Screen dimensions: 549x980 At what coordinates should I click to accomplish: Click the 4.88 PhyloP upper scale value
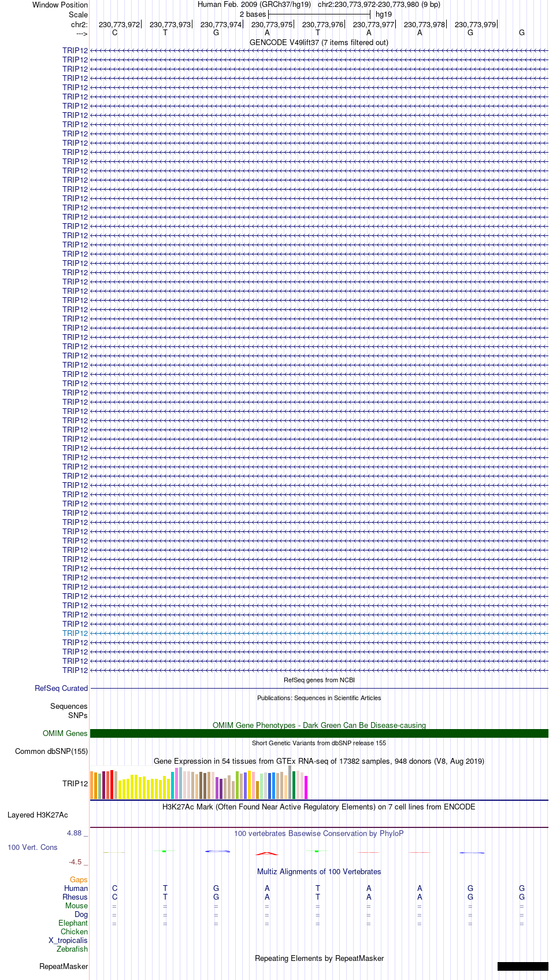[x=74, y=833]
